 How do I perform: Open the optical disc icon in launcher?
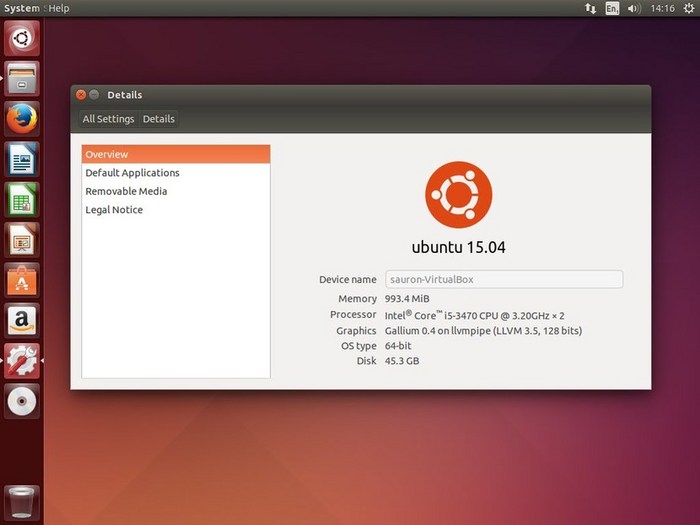coord(21,401)
